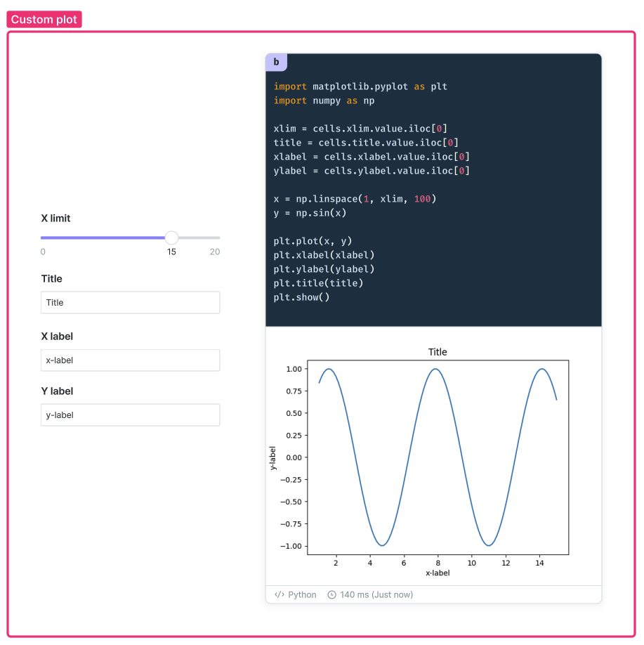Click the y-label text box
The width and height of the screenshot is (644, 645).
(130, 415)
